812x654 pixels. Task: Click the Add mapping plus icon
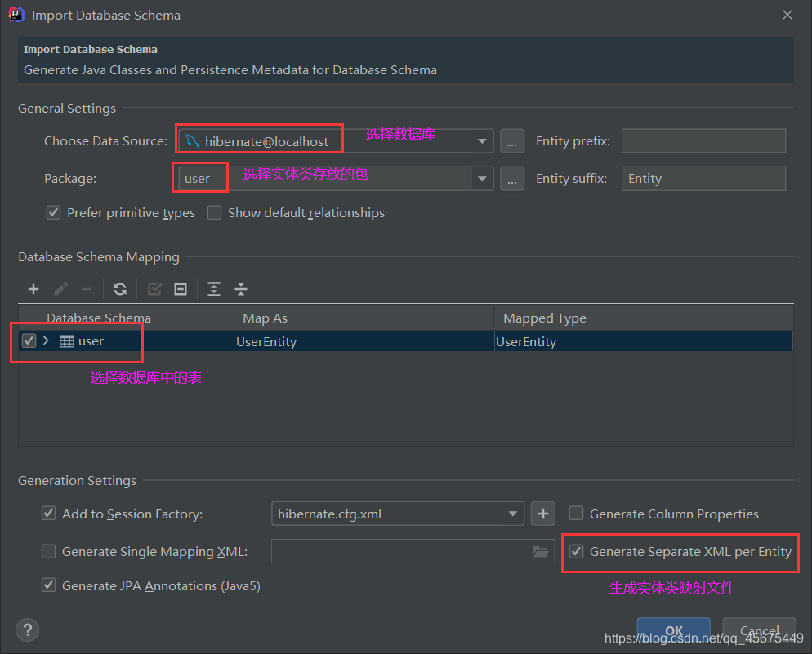click(x=33, y=289)
